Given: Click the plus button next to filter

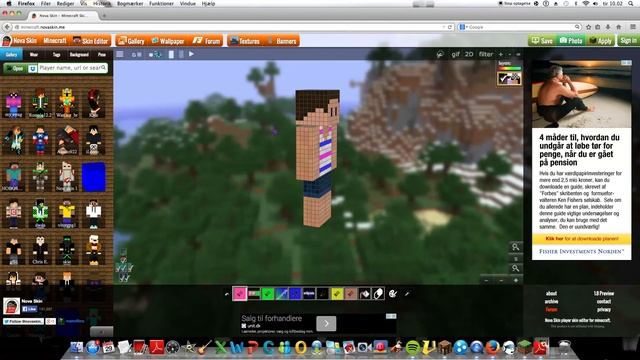Looking at the screenshot, I should tap(500, 54).
